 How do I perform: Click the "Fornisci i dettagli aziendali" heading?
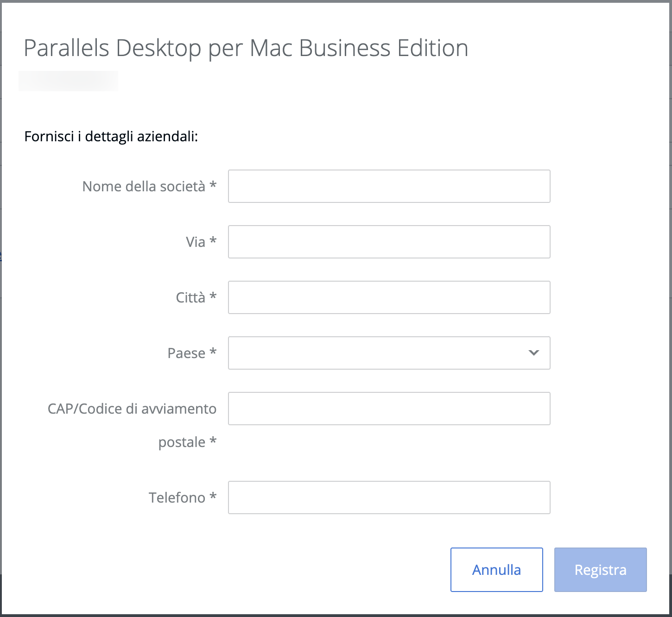111,137
